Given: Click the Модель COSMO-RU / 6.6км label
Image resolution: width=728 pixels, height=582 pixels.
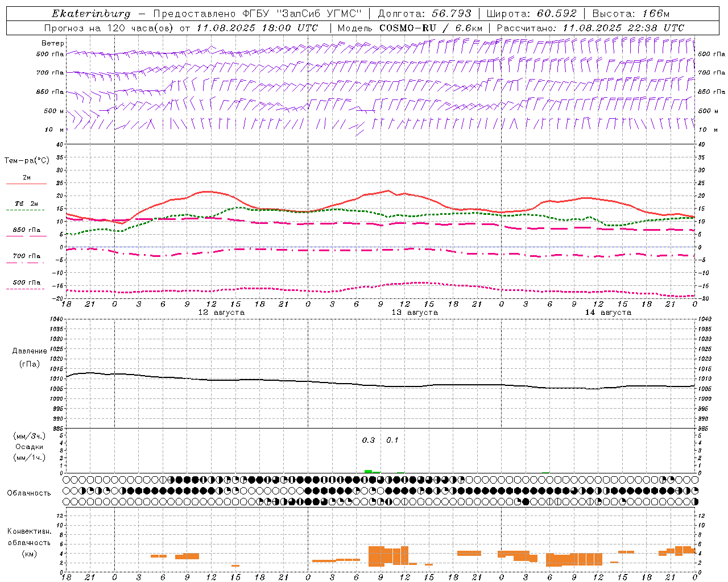Looking at the screenshot, I should [409, 28].
